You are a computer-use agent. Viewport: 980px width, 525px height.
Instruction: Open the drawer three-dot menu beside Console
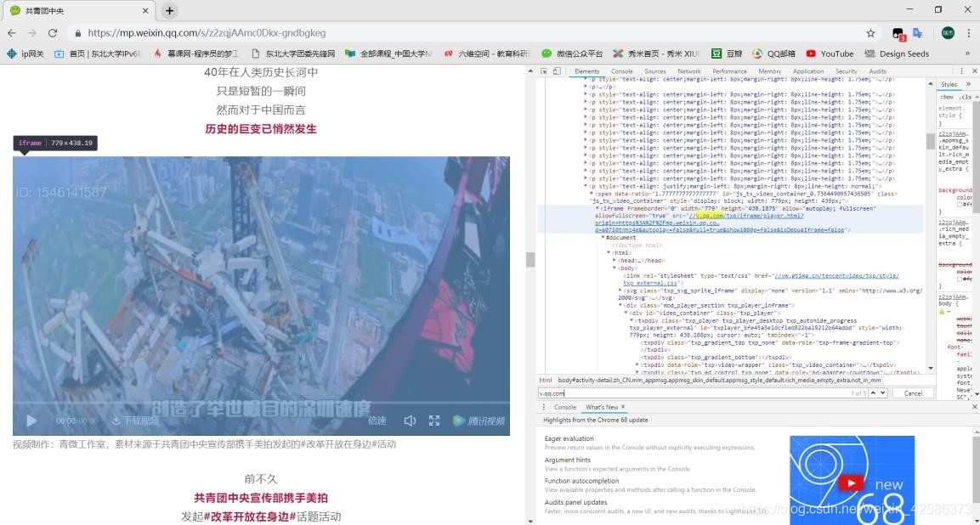[544, 407]
